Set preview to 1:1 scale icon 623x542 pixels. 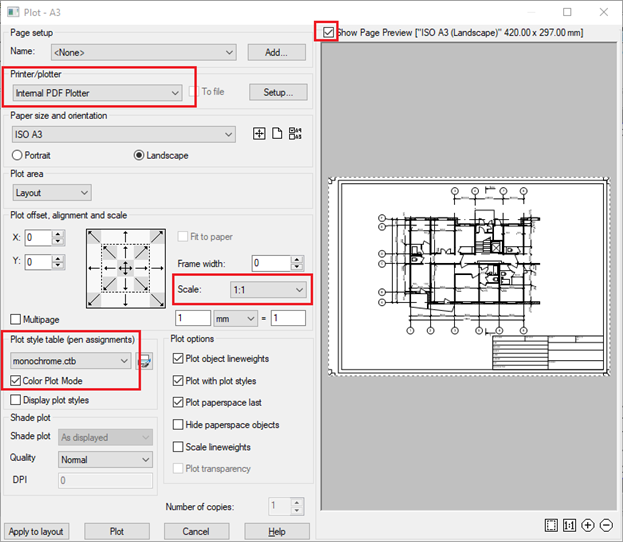(x=569, y=525)
